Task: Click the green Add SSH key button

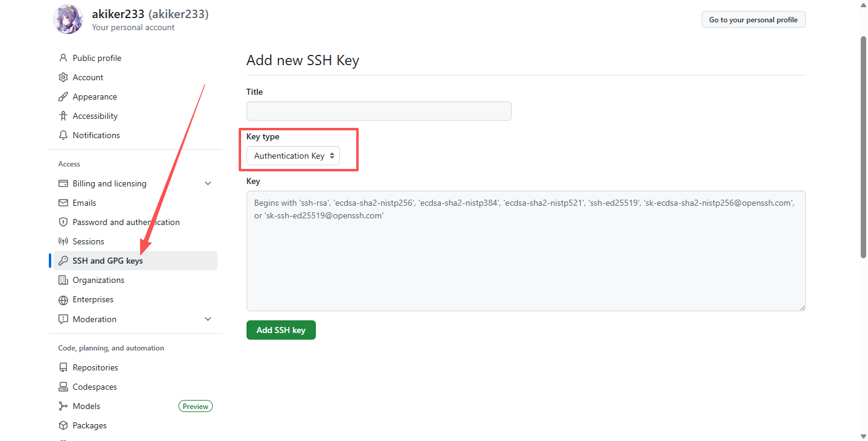Action: tap(281, 330)
